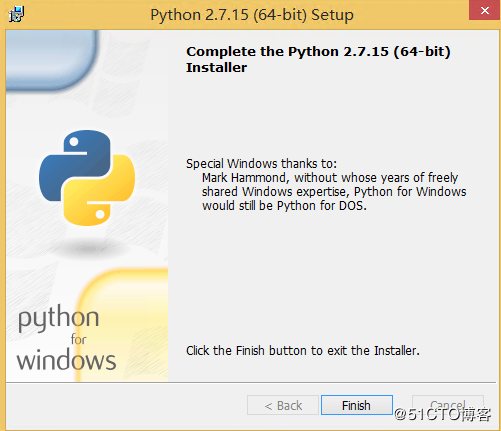
Task: Click the installer icon in the title bar
Action: [x=16, y=14]
